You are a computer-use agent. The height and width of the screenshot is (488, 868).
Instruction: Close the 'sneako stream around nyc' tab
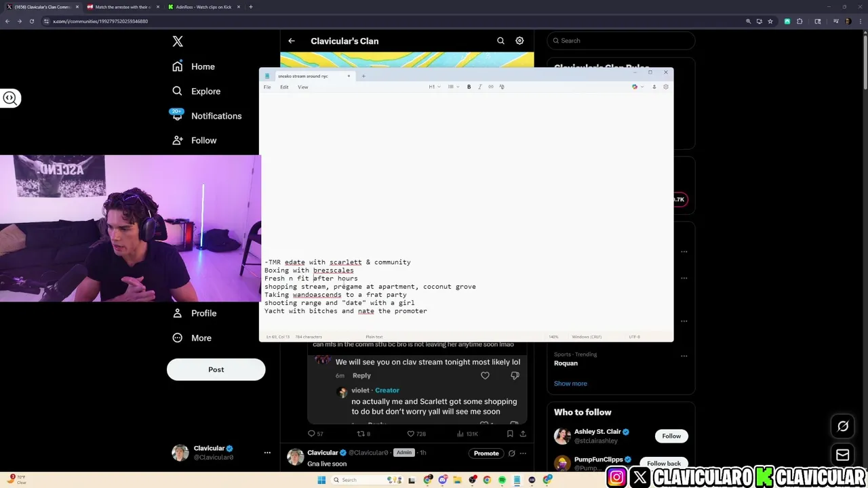[349, 76]
